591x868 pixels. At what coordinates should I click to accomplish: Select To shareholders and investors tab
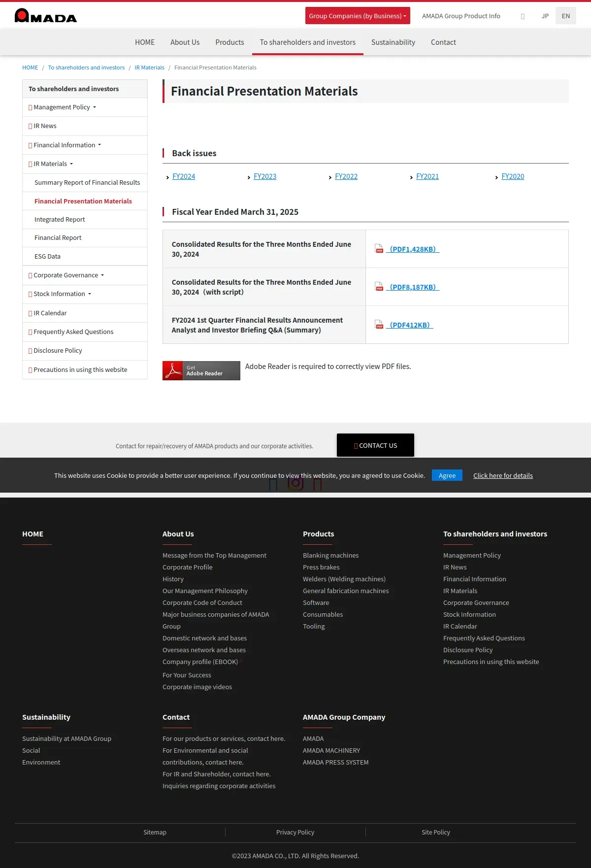coord(308,42)
